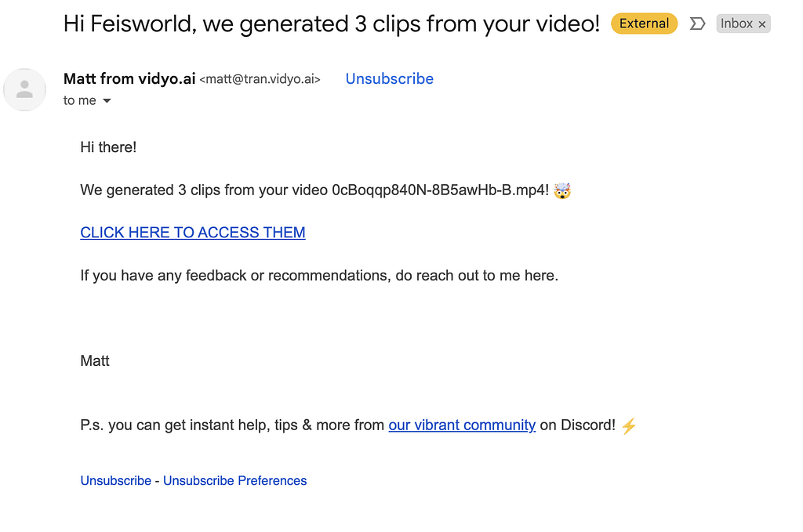Click Unsubscribe link beside sender address

click(x=389, y=79)
